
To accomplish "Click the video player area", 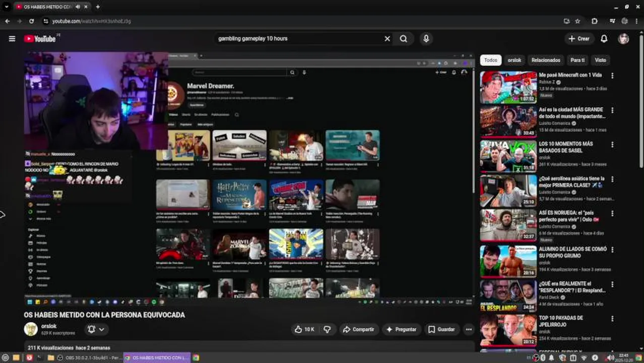I will point(249,178).
